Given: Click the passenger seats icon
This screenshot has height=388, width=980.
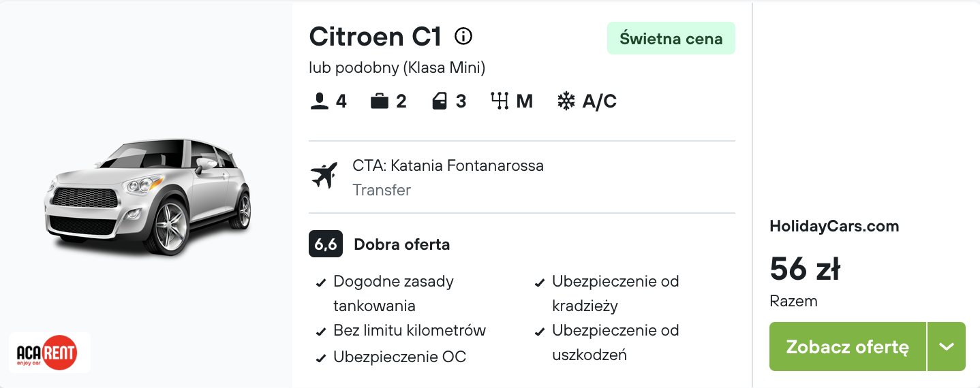Looking at the screenshot, I should coord(318,101).
